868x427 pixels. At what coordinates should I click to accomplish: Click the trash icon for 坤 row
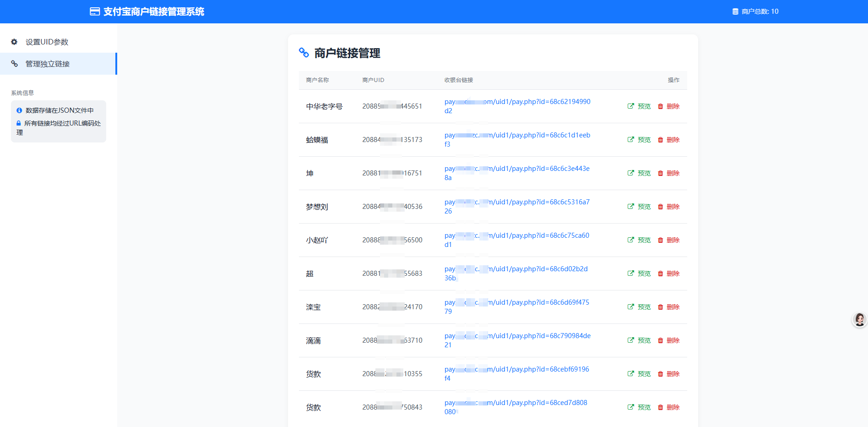pos(660,173)
